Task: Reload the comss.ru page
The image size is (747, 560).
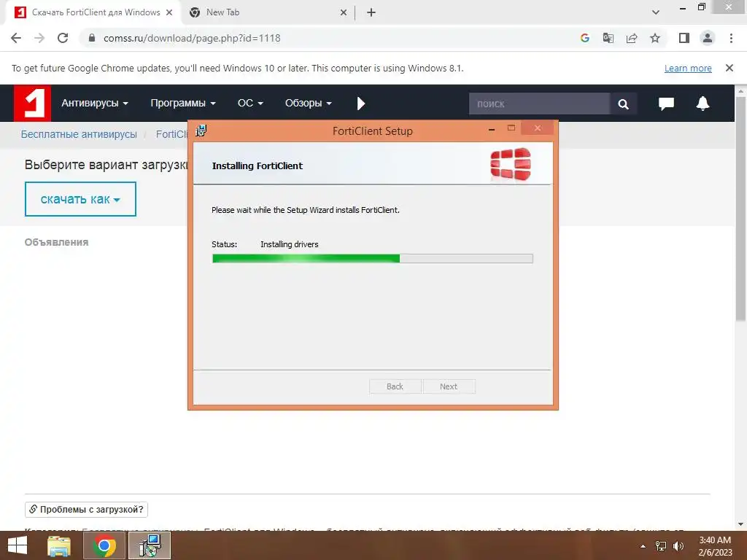Action: 63,38
